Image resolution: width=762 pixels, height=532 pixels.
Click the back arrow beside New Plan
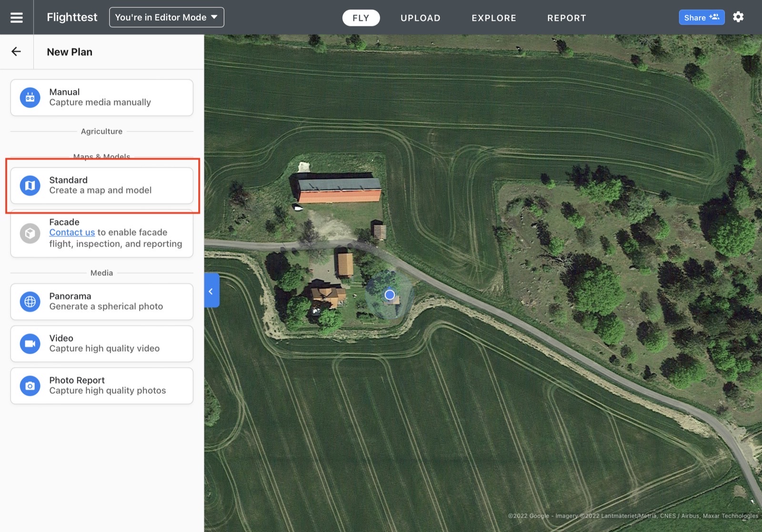[x=16, y=51]
